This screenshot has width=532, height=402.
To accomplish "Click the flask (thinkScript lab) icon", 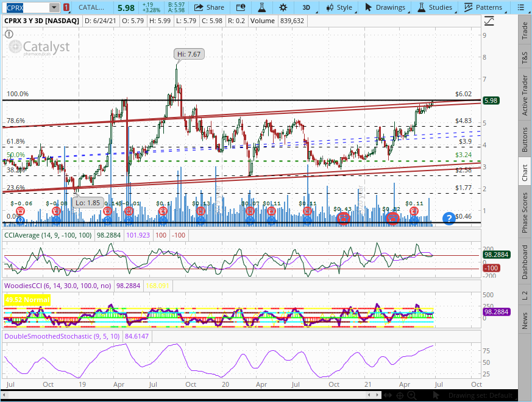I will [x=261, y=7].
